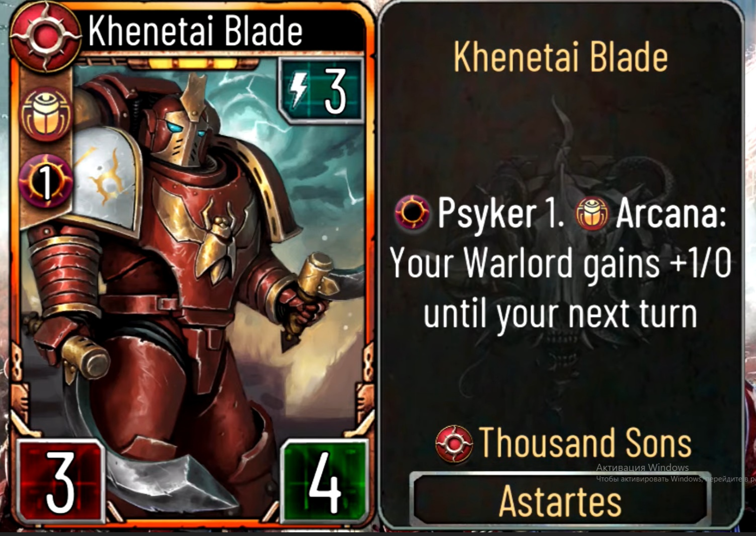Click the Khenetai Blade title on card banner
The height and width of the screenshot is (536, 756).
196,31
